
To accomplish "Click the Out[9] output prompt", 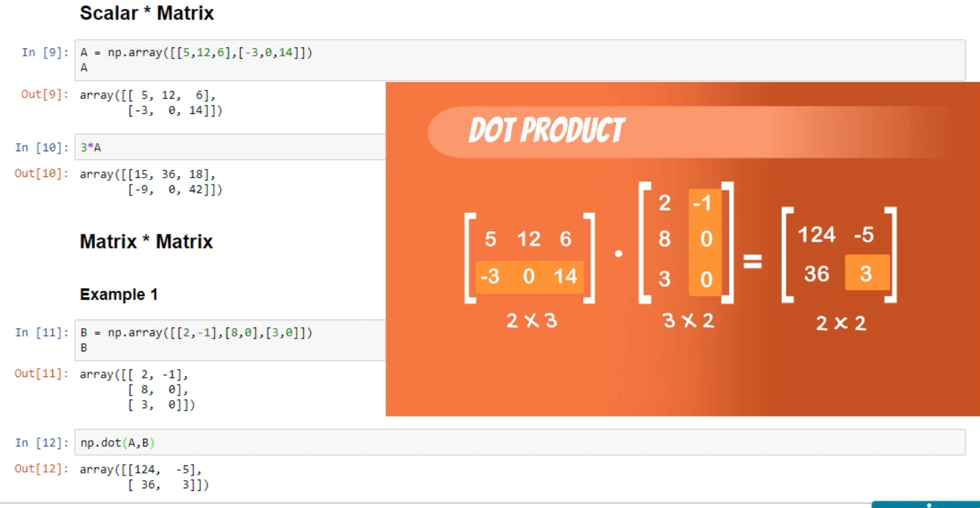I will [45, 94].
